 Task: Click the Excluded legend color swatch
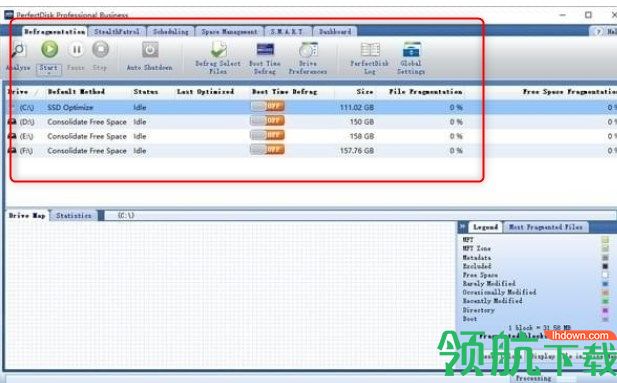point(605,266)
